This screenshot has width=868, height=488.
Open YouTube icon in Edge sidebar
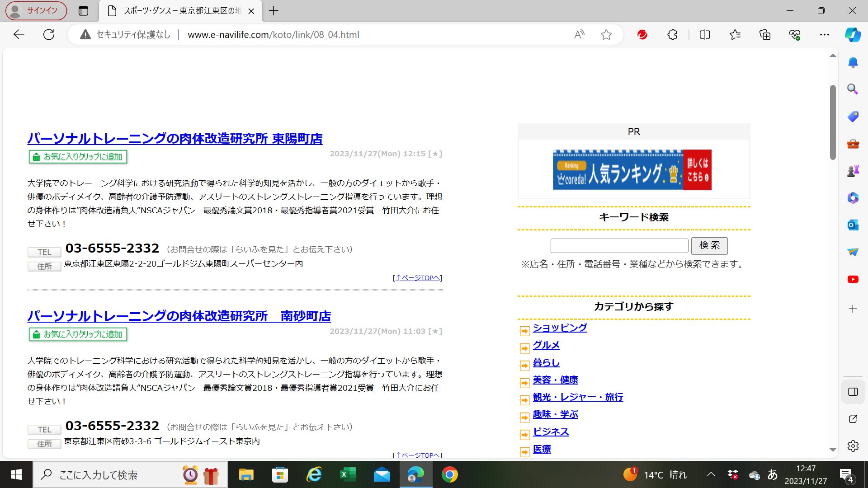[853, 279]
